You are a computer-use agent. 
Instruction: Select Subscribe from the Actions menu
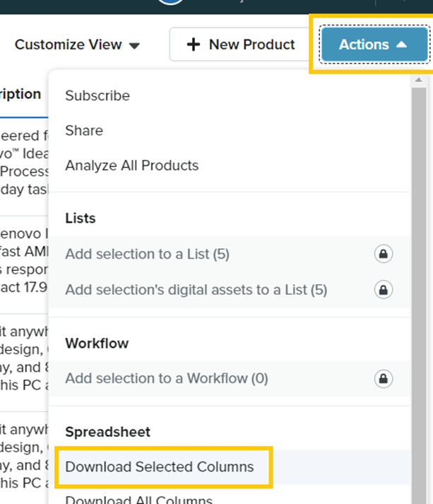[x=97, y=95]
